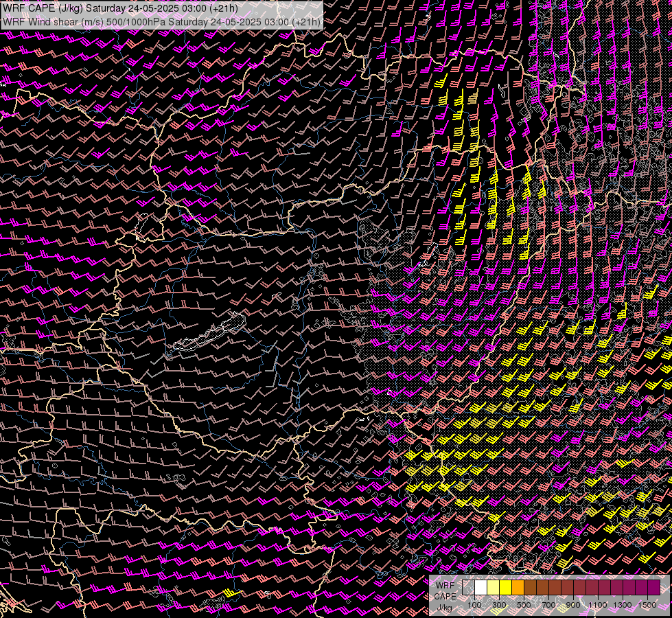Select the WRF Wind shear title line

pos(161,22)
